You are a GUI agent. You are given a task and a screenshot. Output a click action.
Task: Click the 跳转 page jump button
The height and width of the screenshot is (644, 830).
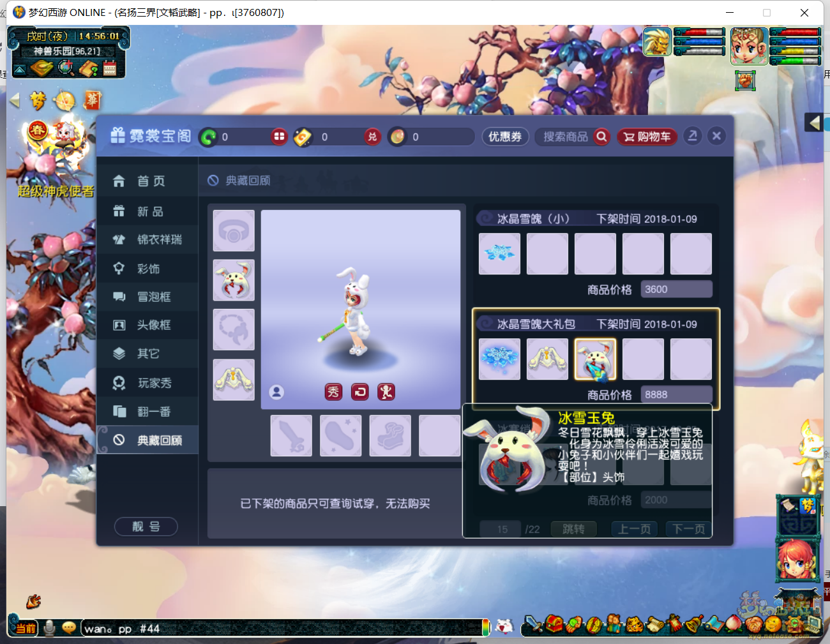click(x=573, y=529)
